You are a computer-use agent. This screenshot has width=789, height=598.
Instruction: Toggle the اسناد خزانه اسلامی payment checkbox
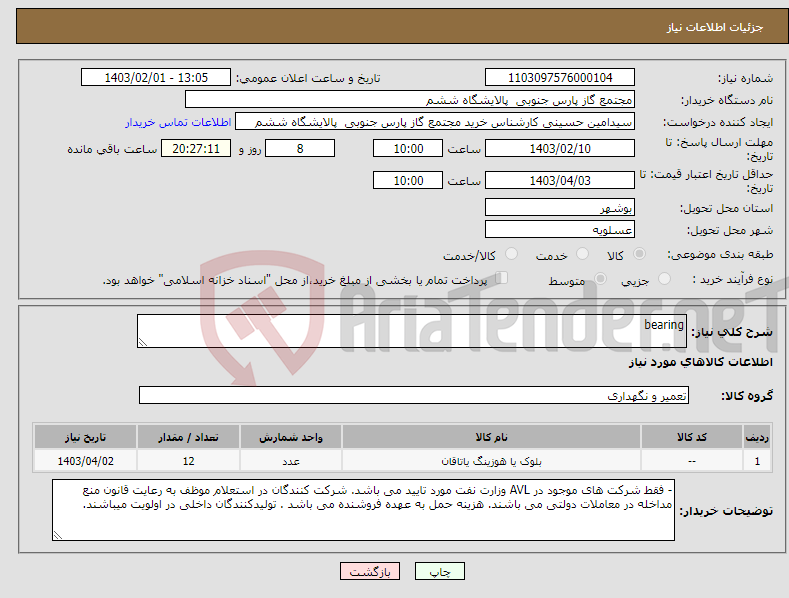501,277
